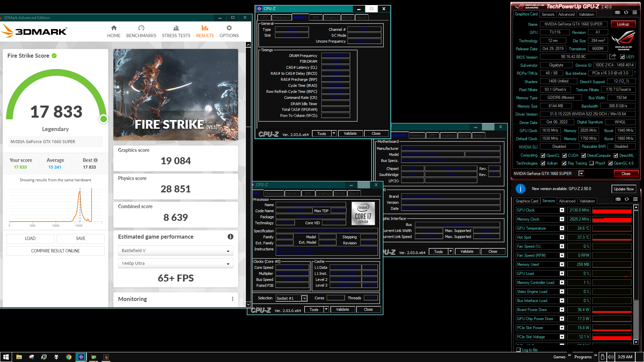This screenshot has width=644, height=362.
Task: Click the refresh icon in the GPU-Z Sensors window
Action: click(x=627, y=199)
